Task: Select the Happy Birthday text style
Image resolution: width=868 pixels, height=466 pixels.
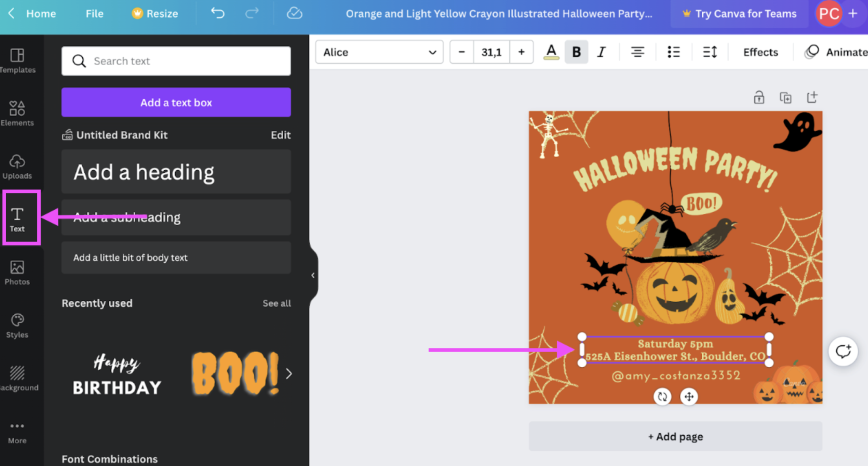Action: tap(117, 374)
